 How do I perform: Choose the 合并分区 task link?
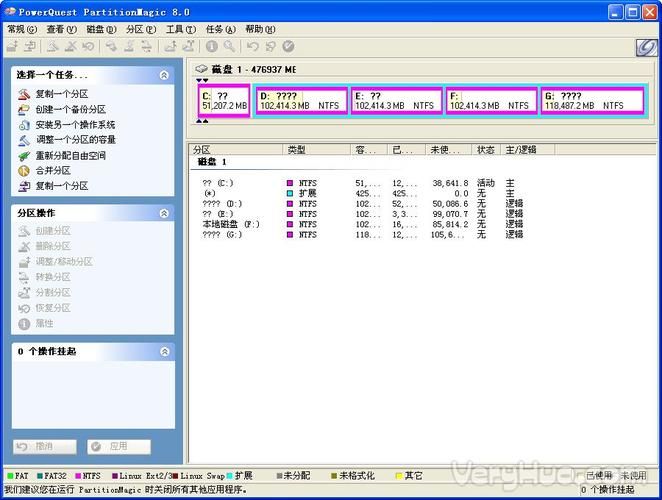pyautogui.click(x=53, y=171)
